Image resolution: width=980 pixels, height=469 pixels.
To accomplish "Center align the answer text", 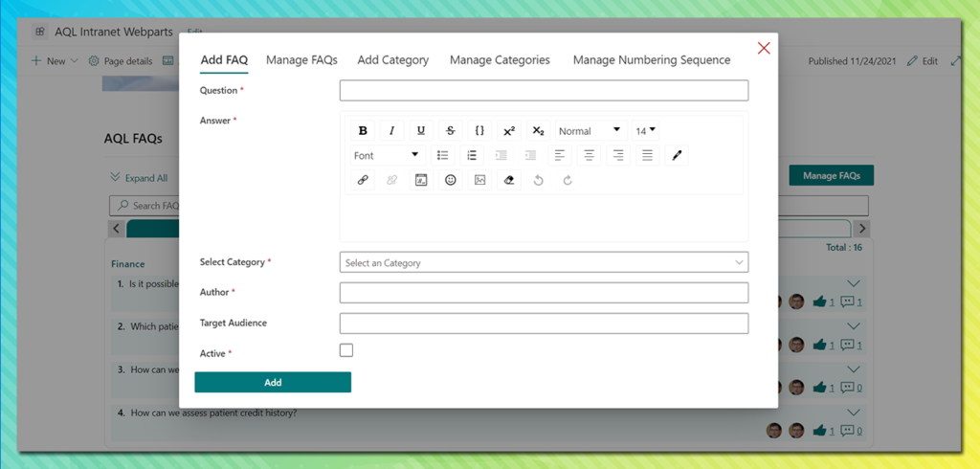I will coord(590,155).
